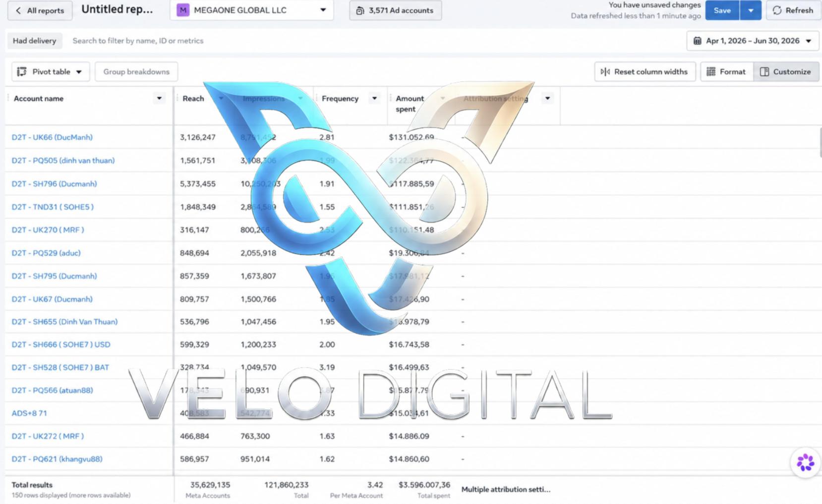Image resolution: width=822 pixels, height=504 pixels.
Task: Select reach value 3,126,247
Action: (x=198, y=137)
